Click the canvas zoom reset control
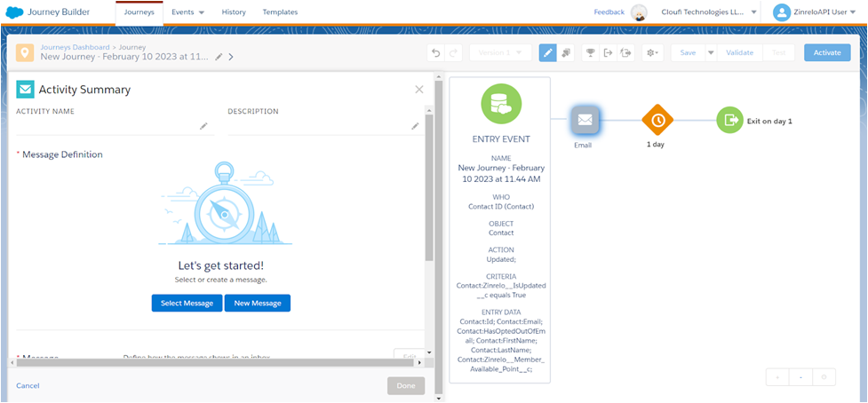 pyautogui.click(x=824, y=377)
